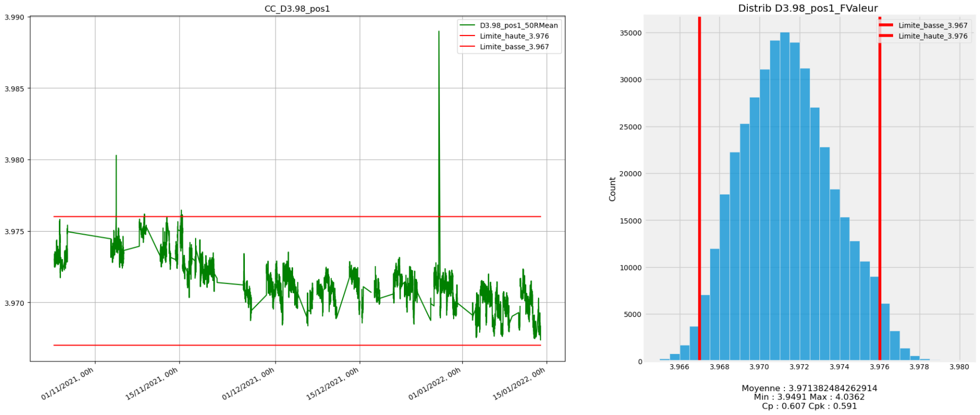Click the histogram title Distrib D3.98_pos1_FValeur
This screenshot has width=980, height=415.
click(808, 8)
